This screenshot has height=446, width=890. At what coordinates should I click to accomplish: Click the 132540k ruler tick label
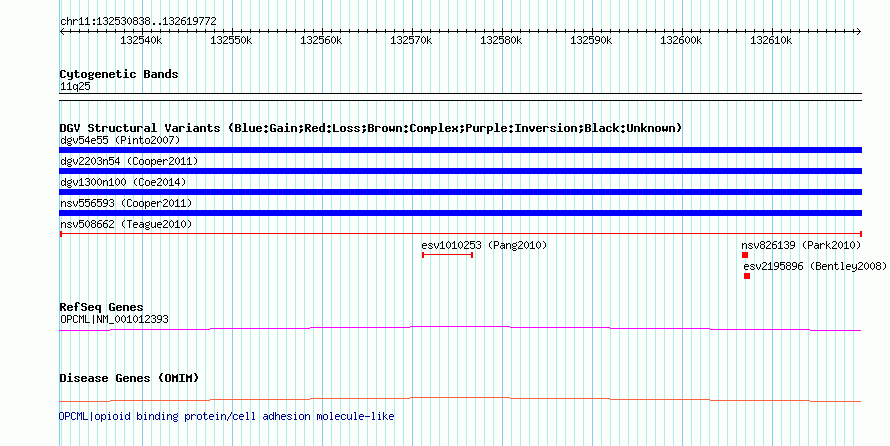click(141, 41)
